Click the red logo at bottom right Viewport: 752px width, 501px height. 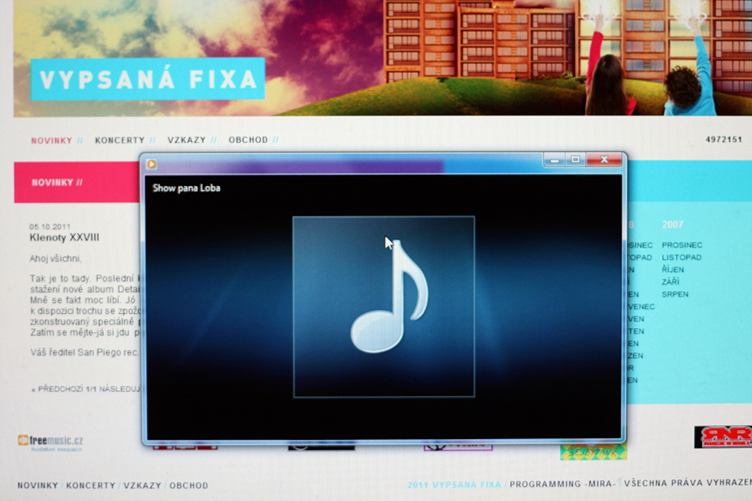pos(722,437)
